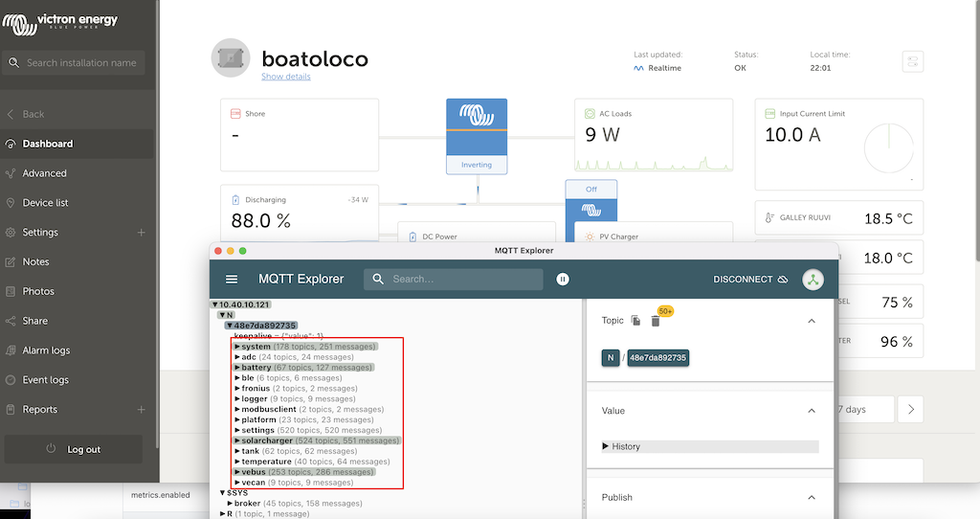The height and width of the screenshot is (519, 980).
Task: Collapse the N tree node
Action: point(222,315)
